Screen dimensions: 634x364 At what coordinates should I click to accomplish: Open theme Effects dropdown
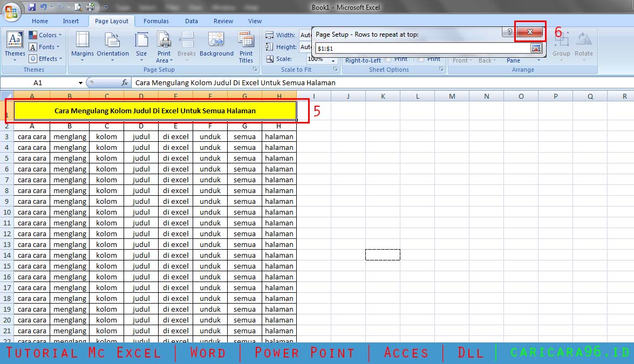pyautogui.click(x=46, y=59)
